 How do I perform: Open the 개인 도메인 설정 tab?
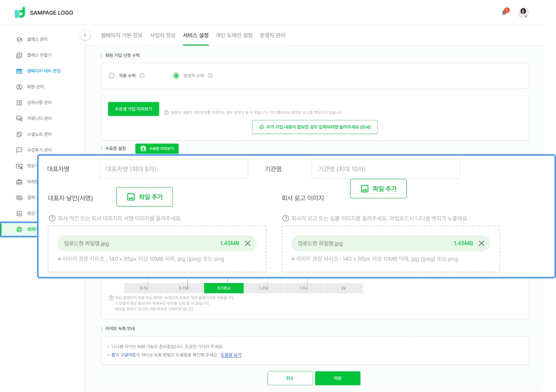[234, 35]
